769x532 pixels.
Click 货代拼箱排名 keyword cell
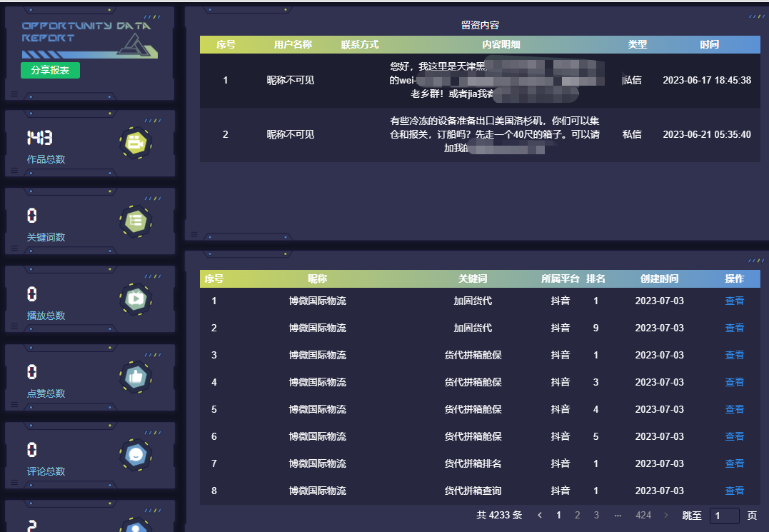tap(473, 463)
